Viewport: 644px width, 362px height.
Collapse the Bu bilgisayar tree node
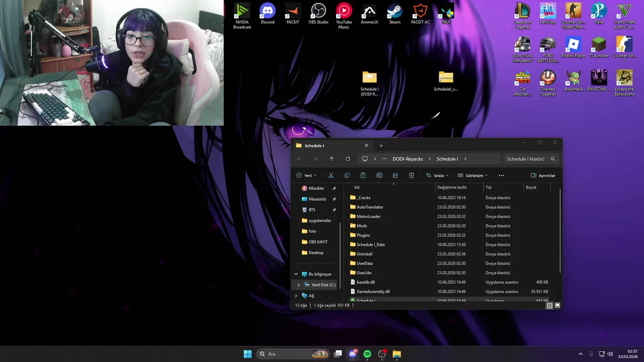[296, 274]
